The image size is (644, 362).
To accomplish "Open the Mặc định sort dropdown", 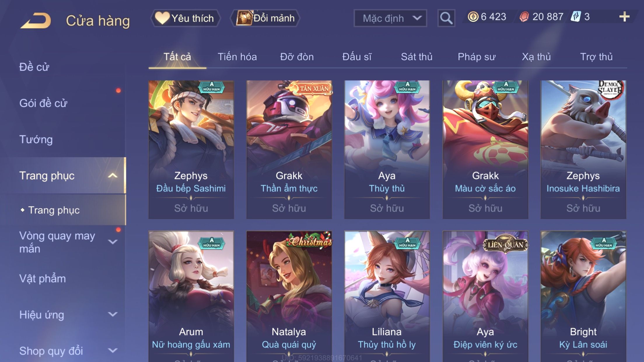I will tap(390, 18).
